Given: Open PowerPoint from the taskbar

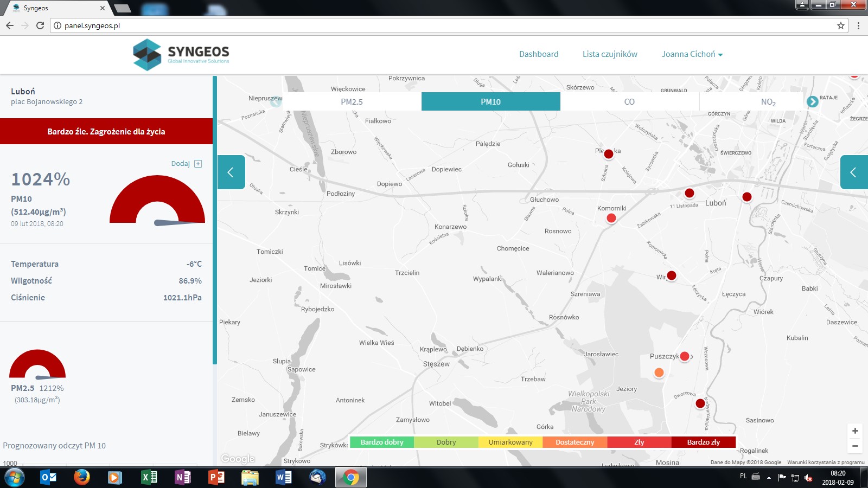Looking at the screenshot, I should click(216, 477).
